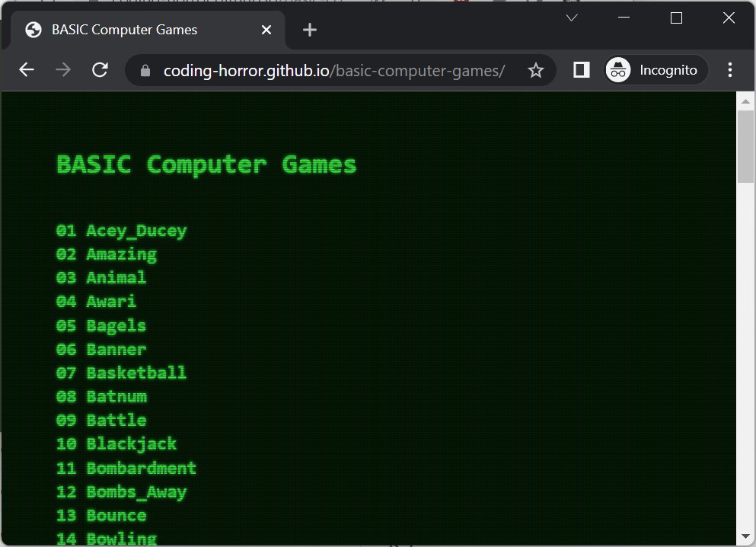756x547 pixels.
Task: Launch the 05 Bagels game
Action: 100,325
